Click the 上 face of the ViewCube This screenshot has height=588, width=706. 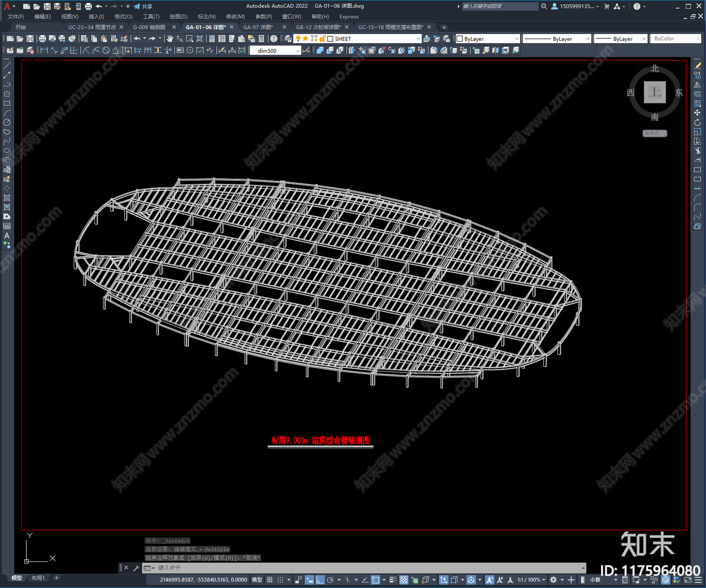tap(654, 92)
